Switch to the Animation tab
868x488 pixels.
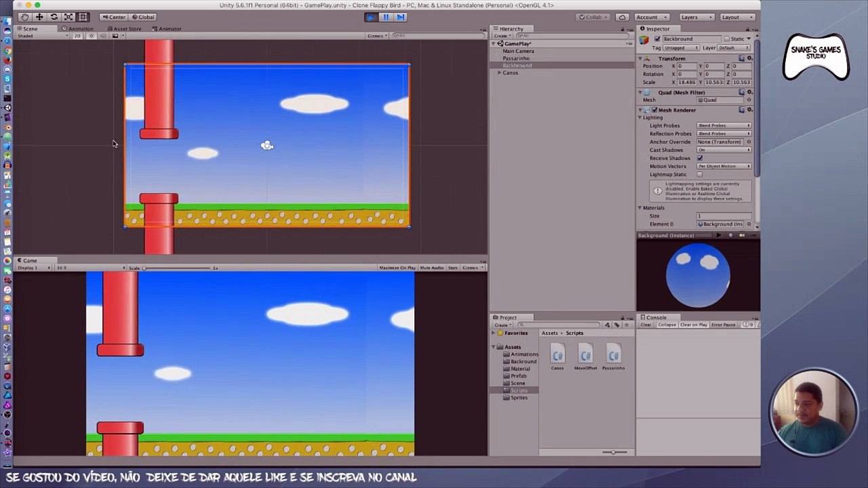[x=78, y=28]
